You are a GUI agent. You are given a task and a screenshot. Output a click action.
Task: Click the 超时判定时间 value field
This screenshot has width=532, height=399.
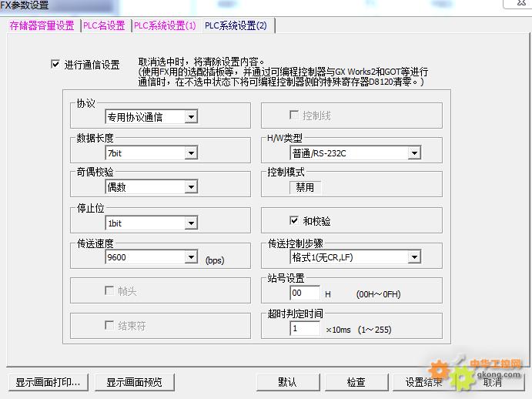coord(305,329)
